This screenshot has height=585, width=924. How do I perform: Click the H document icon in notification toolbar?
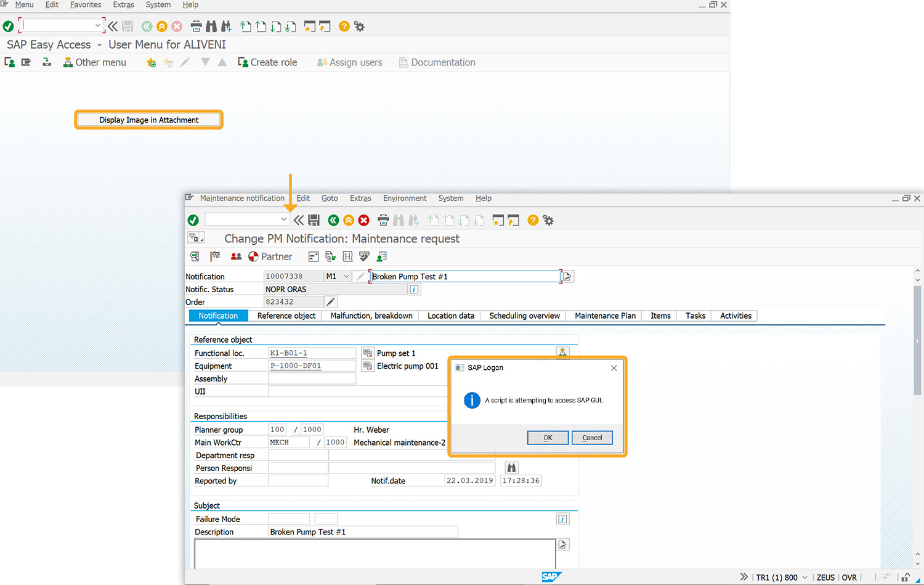tap(347, 256)
